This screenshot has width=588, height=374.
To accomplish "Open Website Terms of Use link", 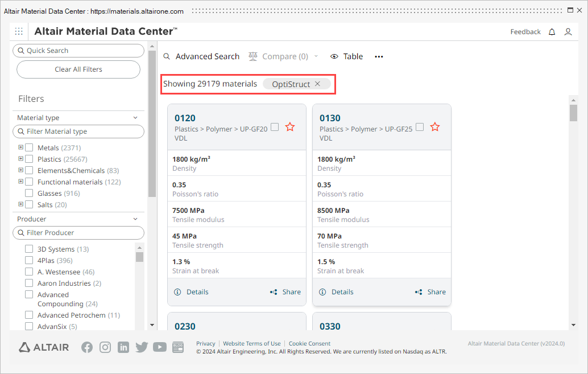I will pos(252,344).
